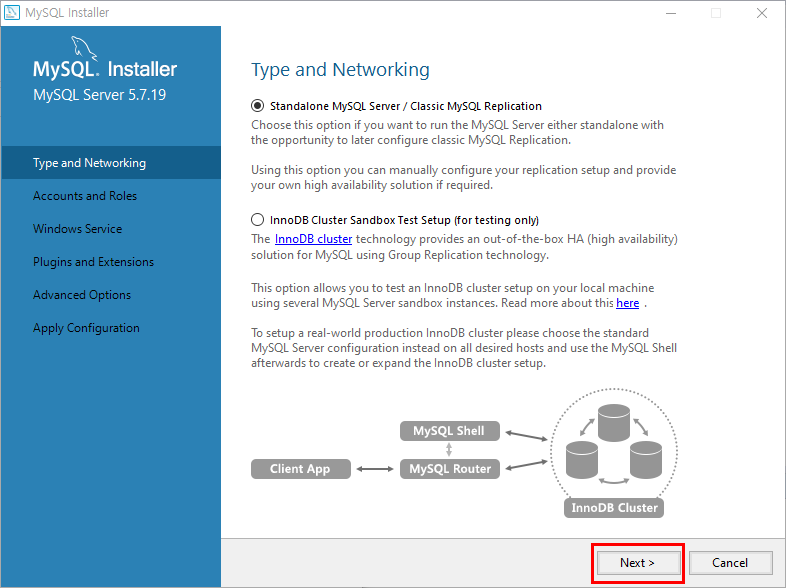Click the Client App diagram box

301,469
